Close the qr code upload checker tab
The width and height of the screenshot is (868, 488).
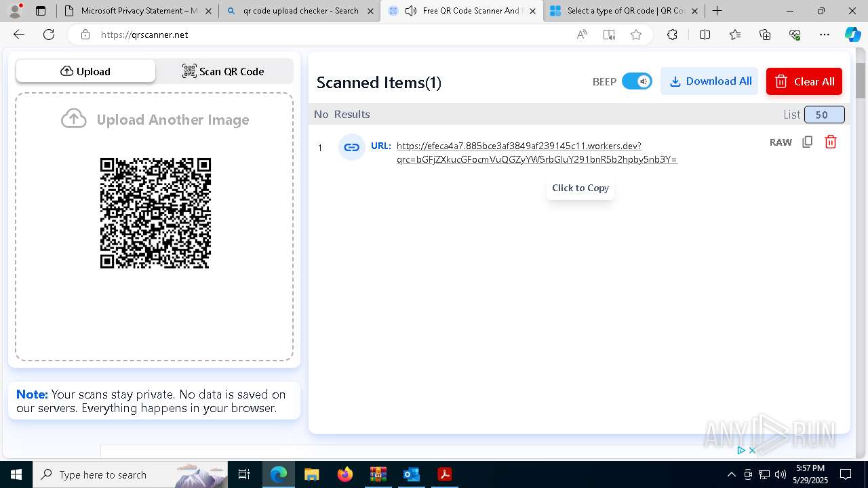370,11
